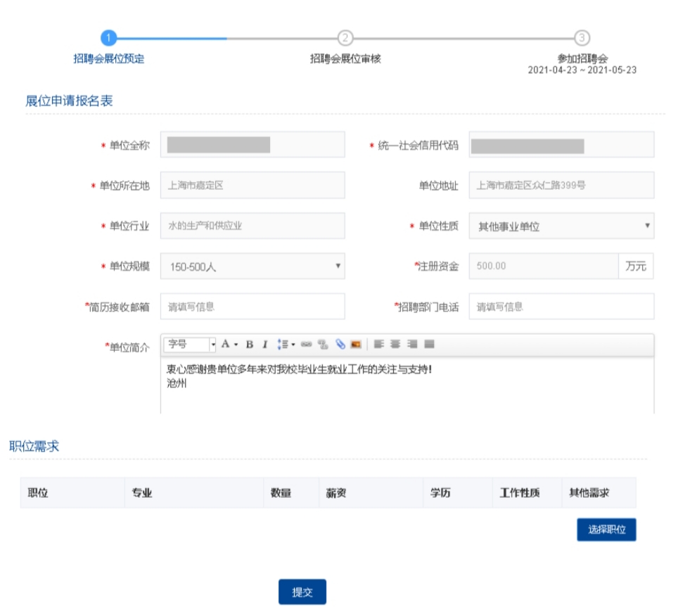Open the font color dropdown
678x616 pixels.
pyautogui.click(x=229, y=345)
